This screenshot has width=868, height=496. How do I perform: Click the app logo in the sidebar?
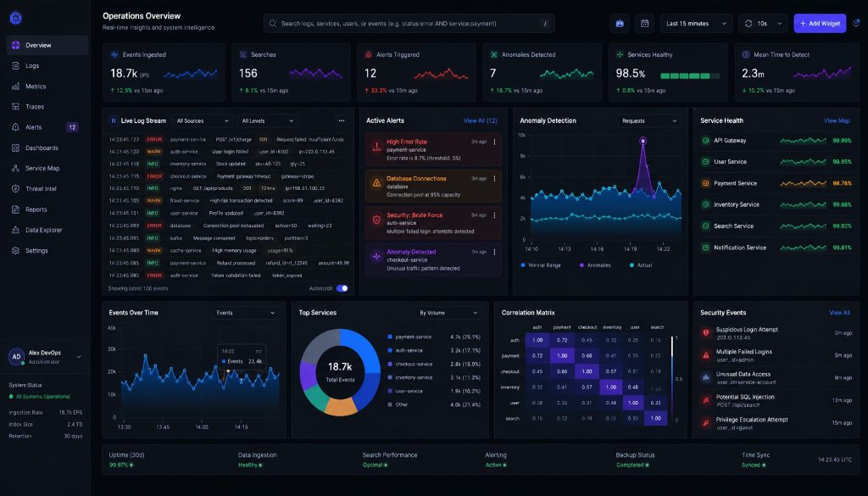click(x=15, y=19)
